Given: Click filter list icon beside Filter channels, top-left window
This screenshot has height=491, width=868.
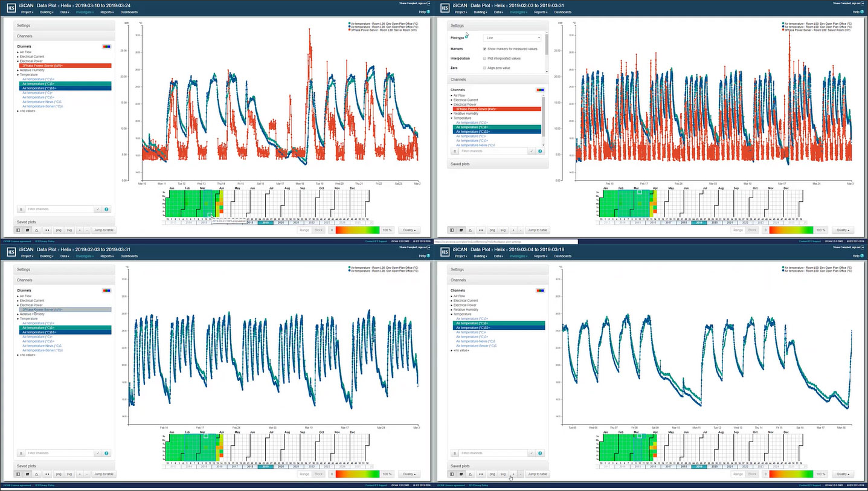Looking at the screenshot, I should [20, 209].
